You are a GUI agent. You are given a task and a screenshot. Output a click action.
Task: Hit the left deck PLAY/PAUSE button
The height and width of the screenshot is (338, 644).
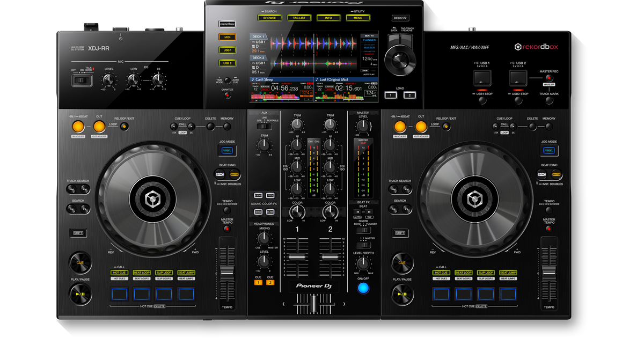click(80, 294)
